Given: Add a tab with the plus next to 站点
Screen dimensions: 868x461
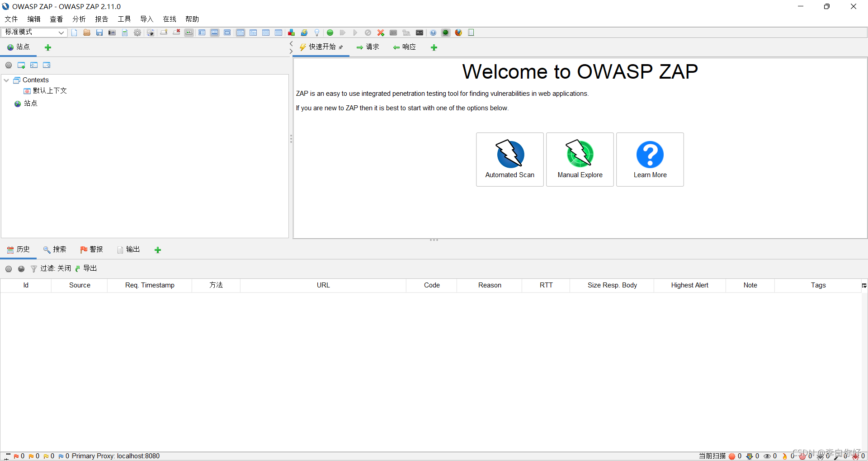Looking at the screenshot, I should pos(48,47).
